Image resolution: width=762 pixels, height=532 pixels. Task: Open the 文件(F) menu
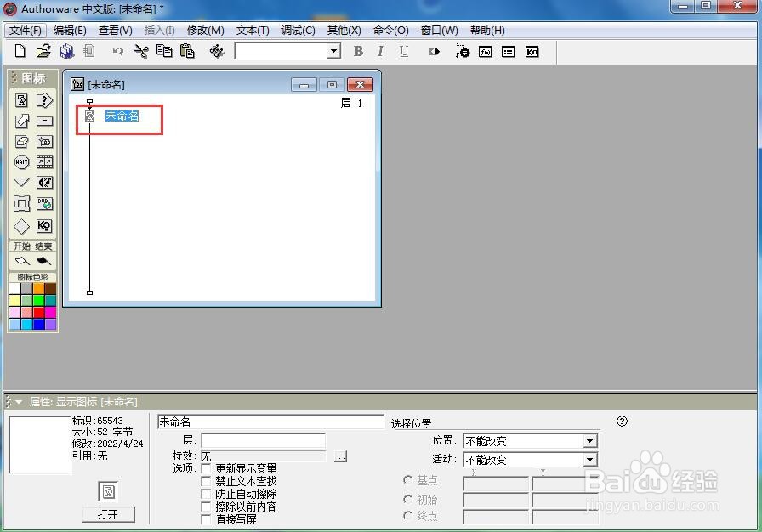26,31
